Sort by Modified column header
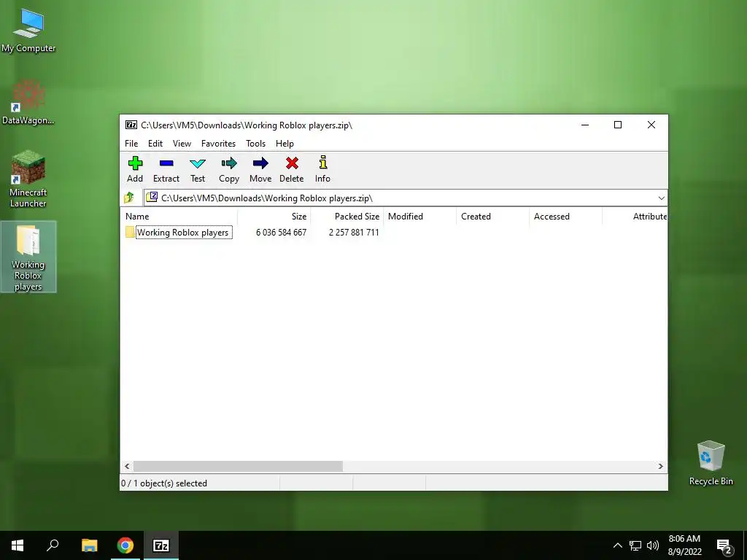 [x=419, y=216]
